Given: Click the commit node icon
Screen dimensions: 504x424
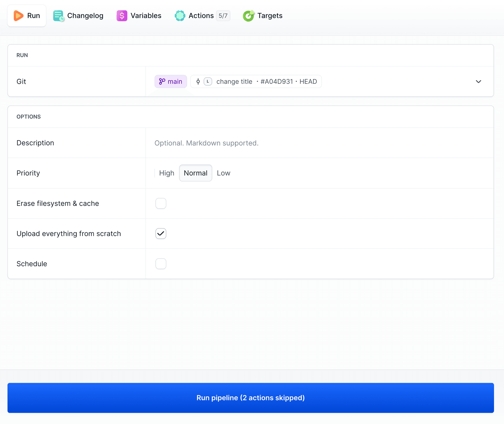Looking at the screenshot, I should [198, 82].
